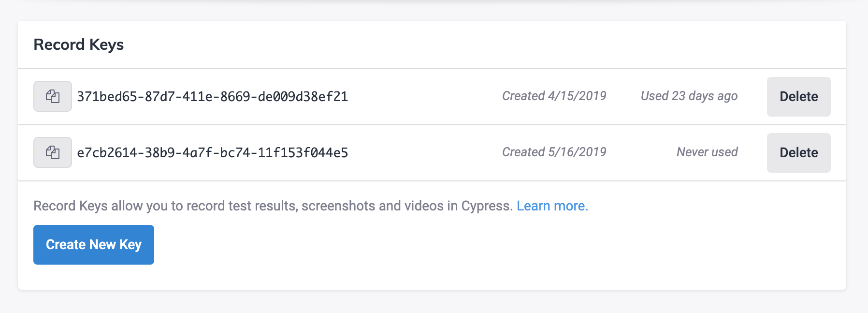
Task: Click the Record Keys section heading
Action: 79,45
